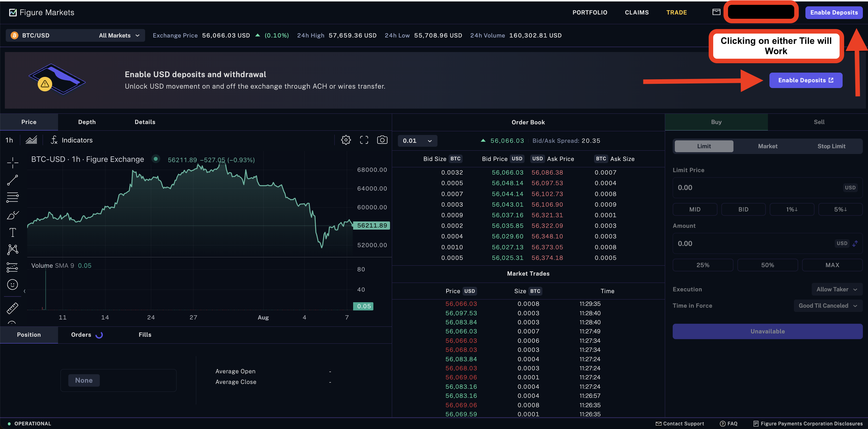868x429 pixels.
Task: Select the Market order type
Action: [768, 146]
